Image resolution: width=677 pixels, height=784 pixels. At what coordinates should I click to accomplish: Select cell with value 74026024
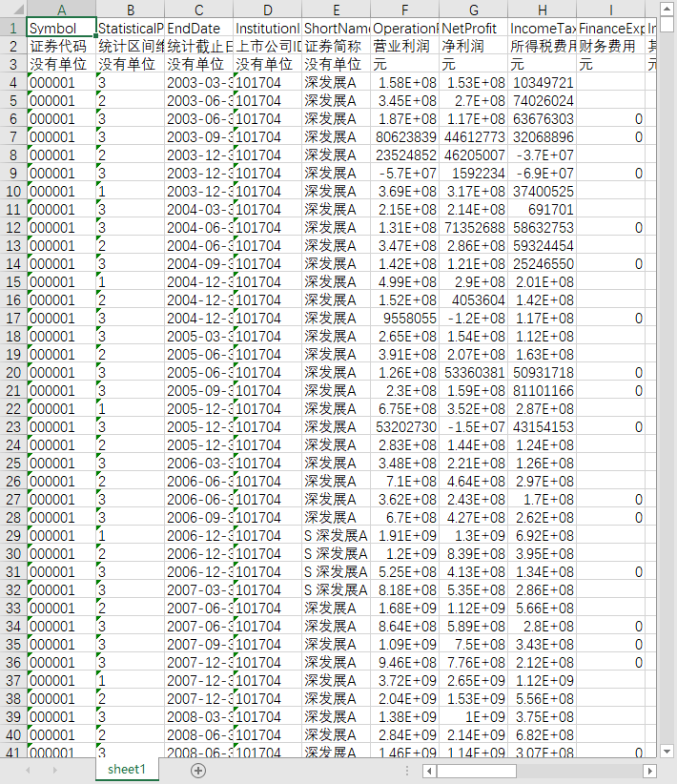[542, 100]
